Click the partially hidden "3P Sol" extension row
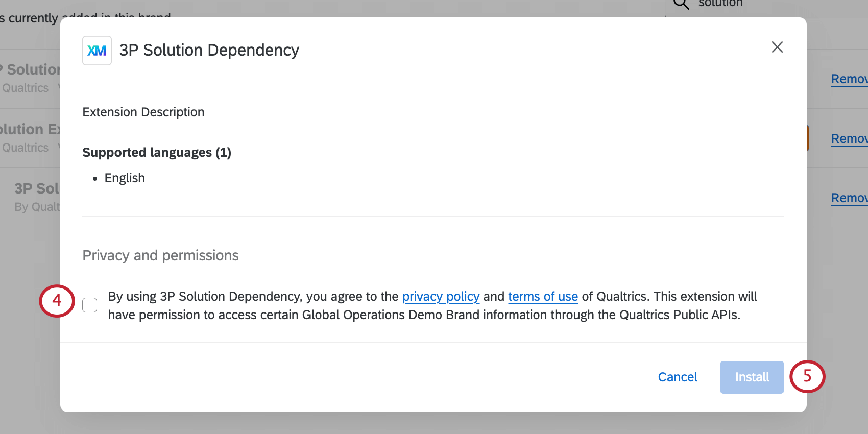 point(37,197)
